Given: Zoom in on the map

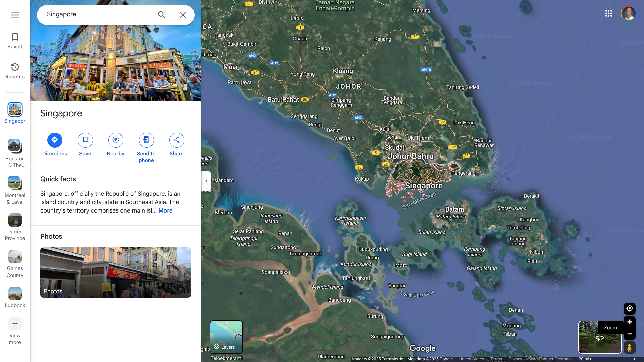Looking at the screenshot, I should point(630,322).
